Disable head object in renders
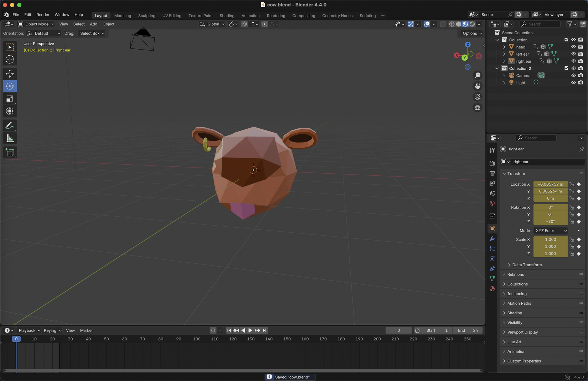The height and width of the screenshot is (381, 588). [581, 47]
